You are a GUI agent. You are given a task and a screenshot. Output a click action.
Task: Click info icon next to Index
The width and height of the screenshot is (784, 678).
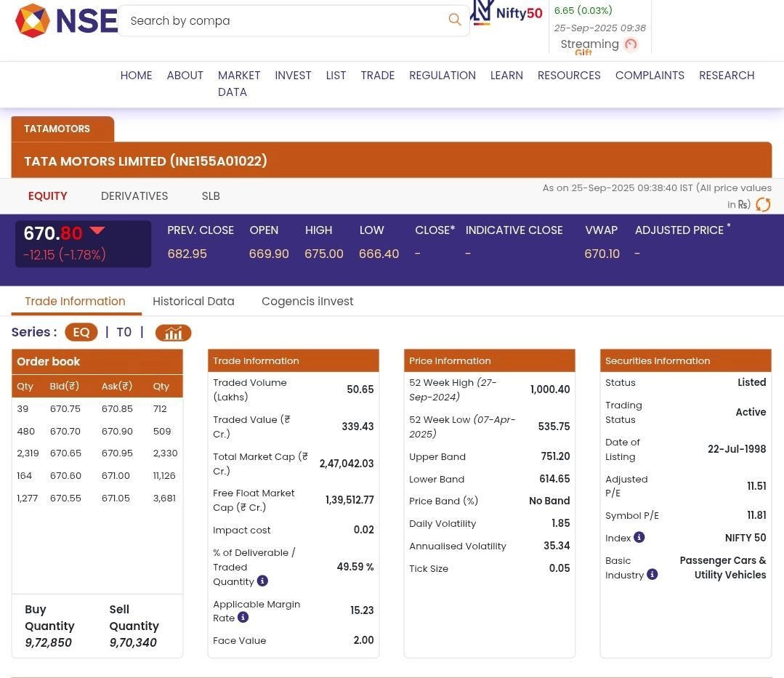(639, 537)
